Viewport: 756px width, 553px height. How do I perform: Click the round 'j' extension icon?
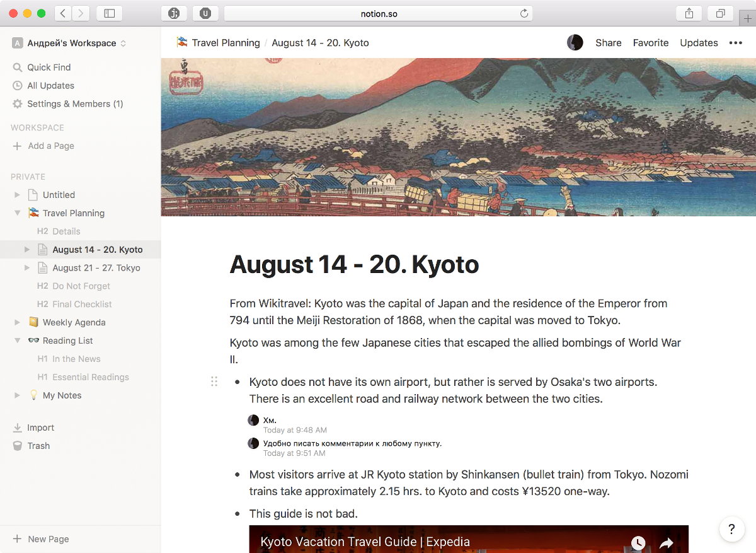(175, 13)
